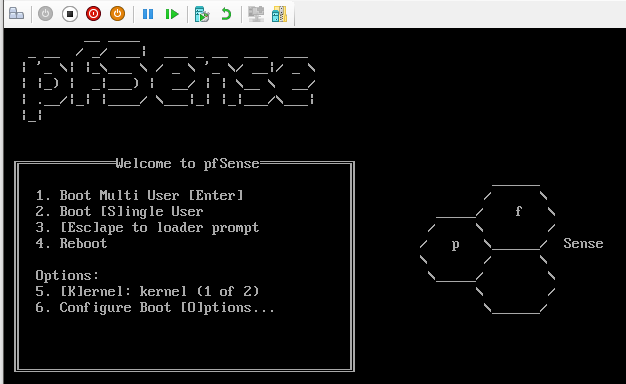
Task: Select Boot Multi User boot entry
Action: tap(139, 195)
